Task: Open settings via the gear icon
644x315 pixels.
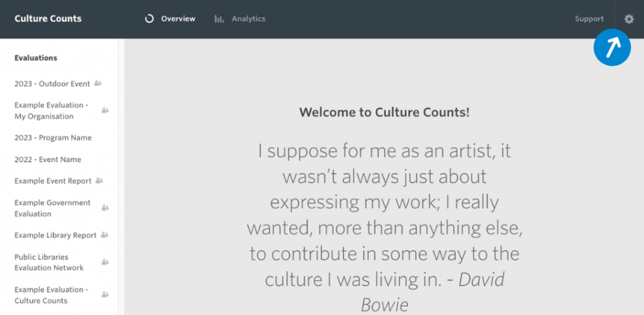Action: pos(629,19)
